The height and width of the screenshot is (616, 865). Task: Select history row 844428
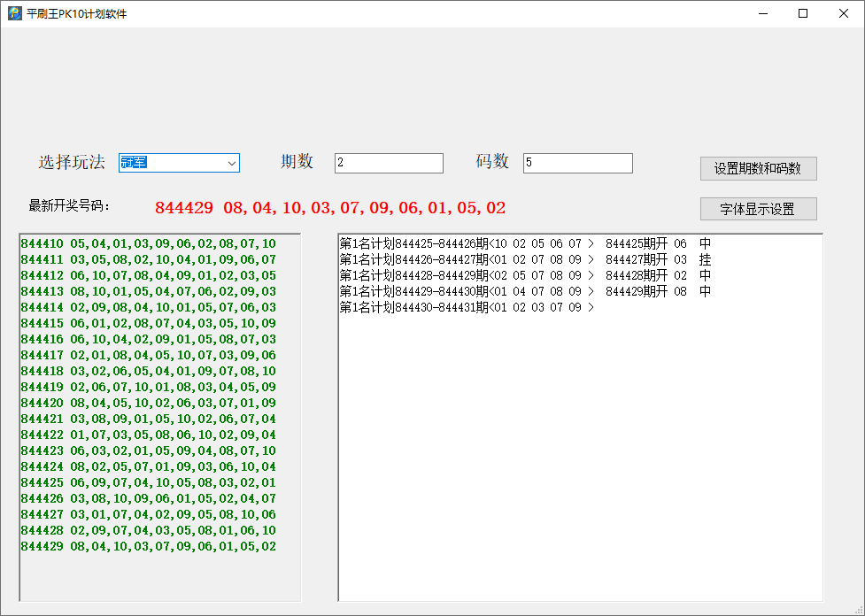(x=149, y=531)
